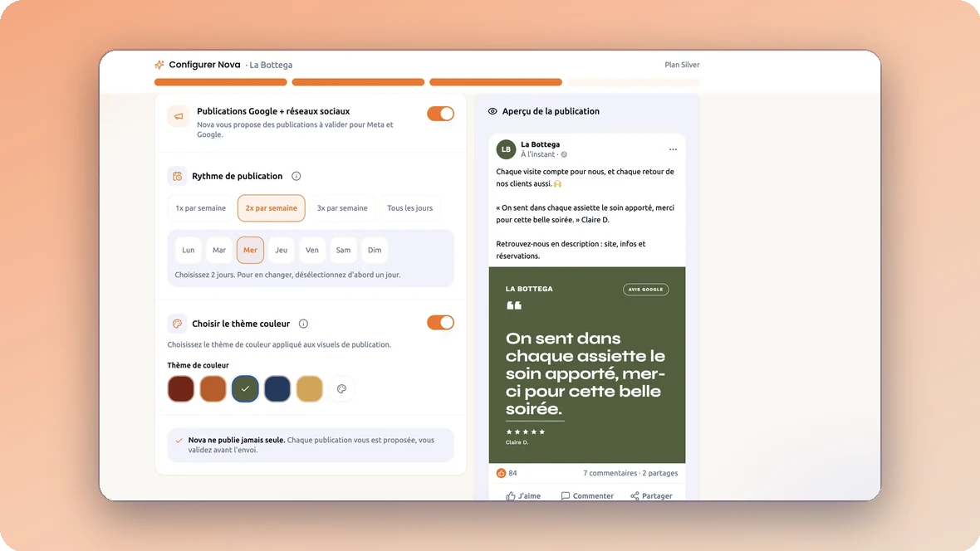Turn off the Choisir le thème couleur toggle
Viewport: 980px width, 551px height.
[x=441, y=322]
